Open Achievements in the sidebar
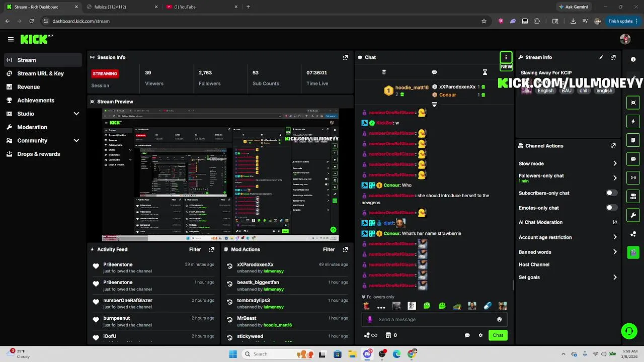 [x=42, y=100]
